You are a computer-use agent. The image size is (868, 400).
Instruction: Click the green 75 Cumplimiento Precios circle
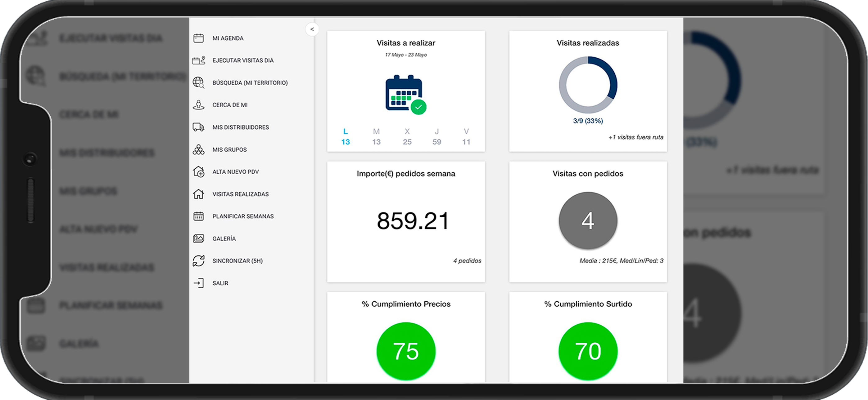click(x=406, y=351)
